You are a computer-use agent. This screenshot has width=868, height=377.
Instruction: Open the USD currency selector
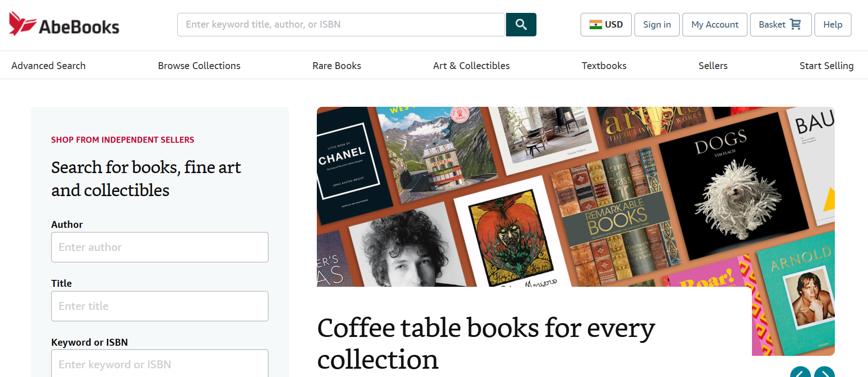pyautogui.click(x=606, y=24)
